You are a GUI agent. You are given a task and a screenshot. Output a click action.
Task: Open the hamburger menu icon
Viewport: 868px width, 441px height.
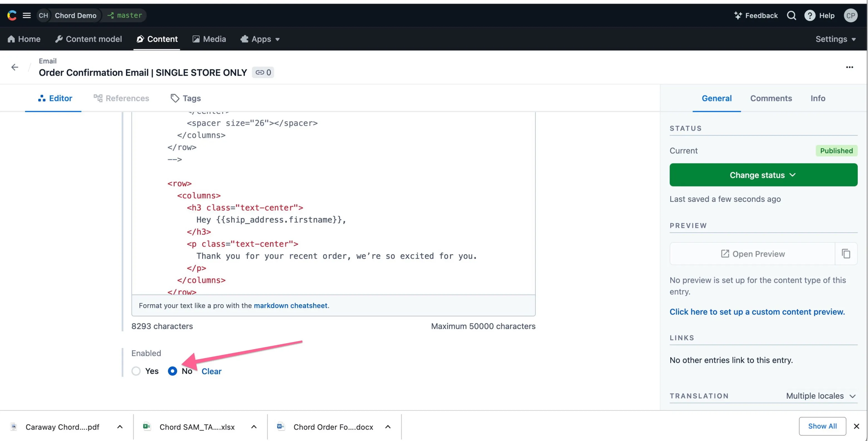[27, 15]
